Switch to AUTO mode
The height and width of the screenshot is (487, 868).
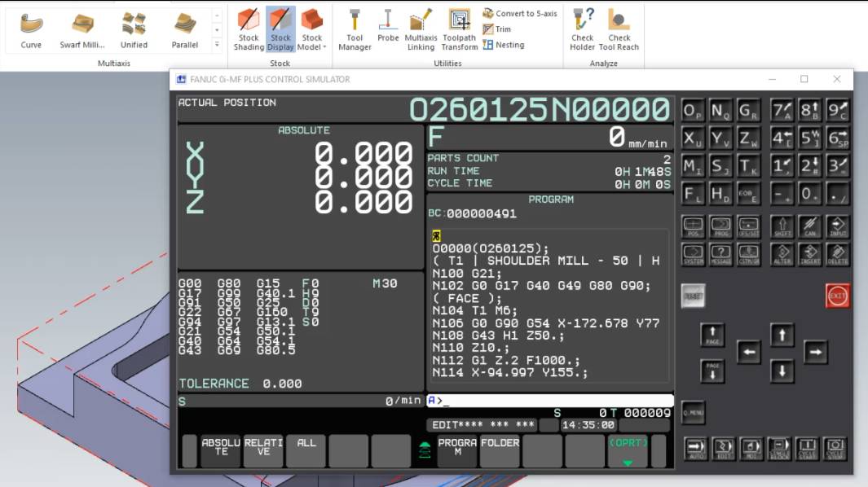point(696,448)
